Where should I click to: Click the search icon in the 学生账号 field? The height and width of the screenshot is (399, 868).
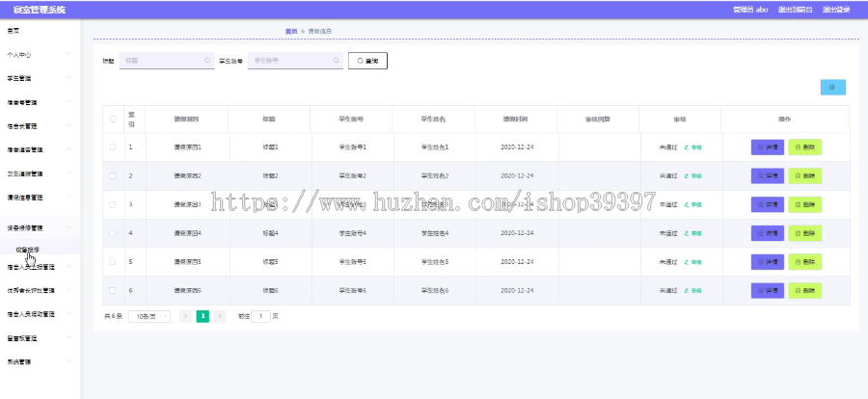tap(336, 61)
